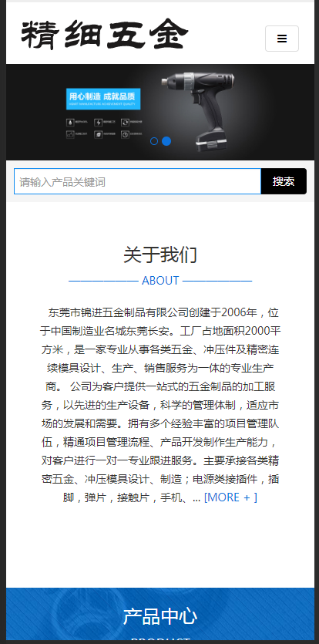Click the company intro paragraph starting 东莞市锦进五金

point(160,405)
